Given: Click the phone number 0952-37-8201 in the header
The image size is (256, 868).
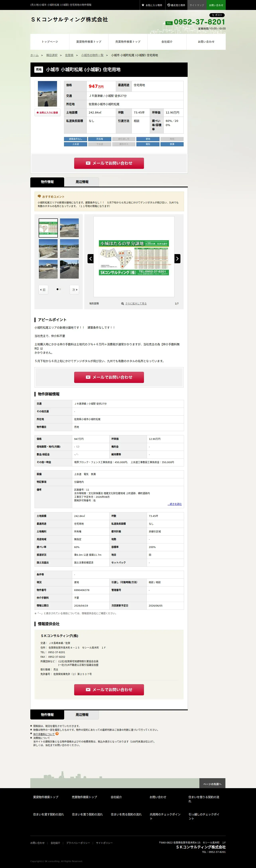Looking at the screenshot, I should [199, 22].
